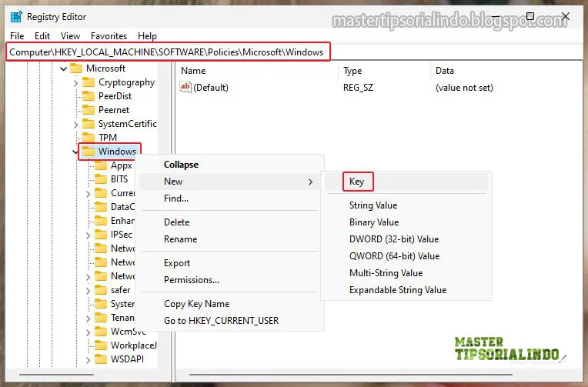Screen dimensions: 588x387
Task: Click the Enhar folder icon
Action: (101, 221)
